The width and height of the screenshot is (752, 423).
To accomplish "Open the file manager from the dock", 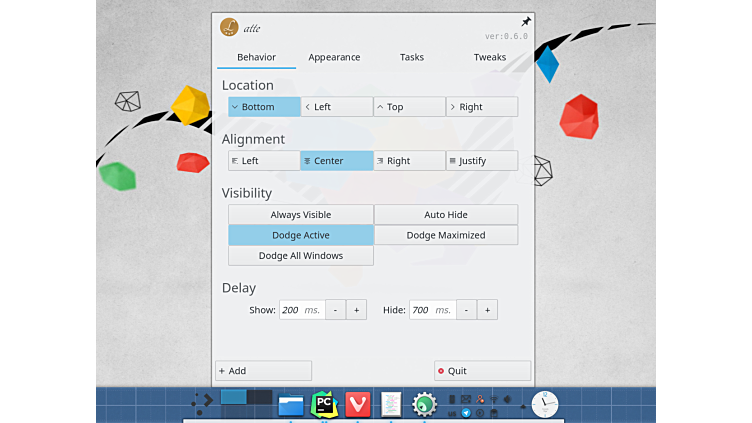I will [291, 404].
